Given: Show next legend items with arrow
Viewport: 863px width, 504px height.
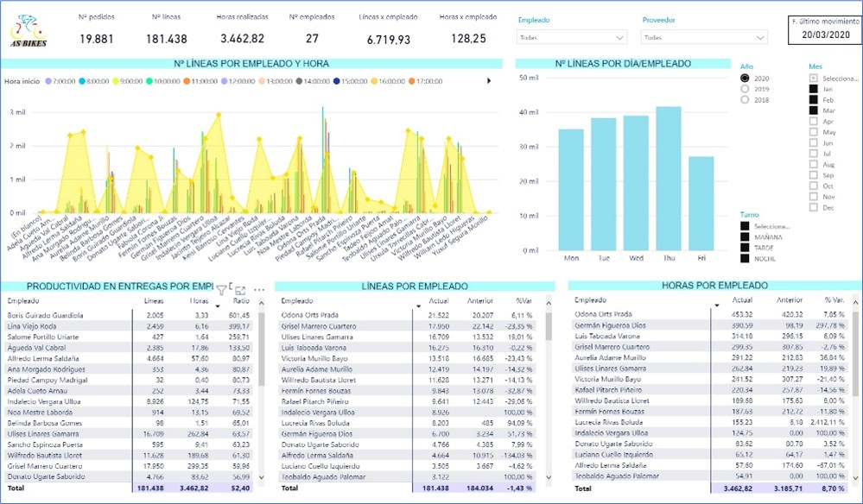Looking at the screenshot, I should [x=489, y=81].
